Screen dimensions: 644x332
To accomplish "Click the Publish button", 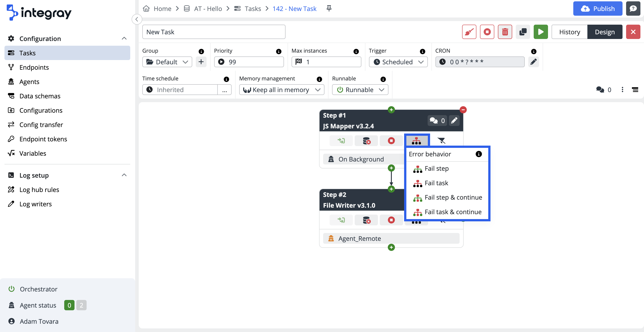I will coord(597,9).
